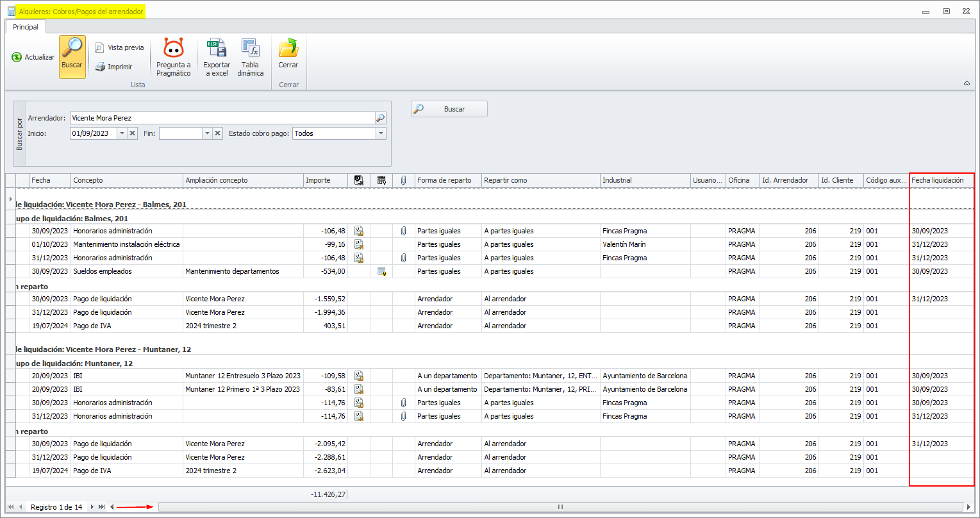Select the Principal ribbon tab
This screenshot has height=518, width=980.
pos(26,27)
